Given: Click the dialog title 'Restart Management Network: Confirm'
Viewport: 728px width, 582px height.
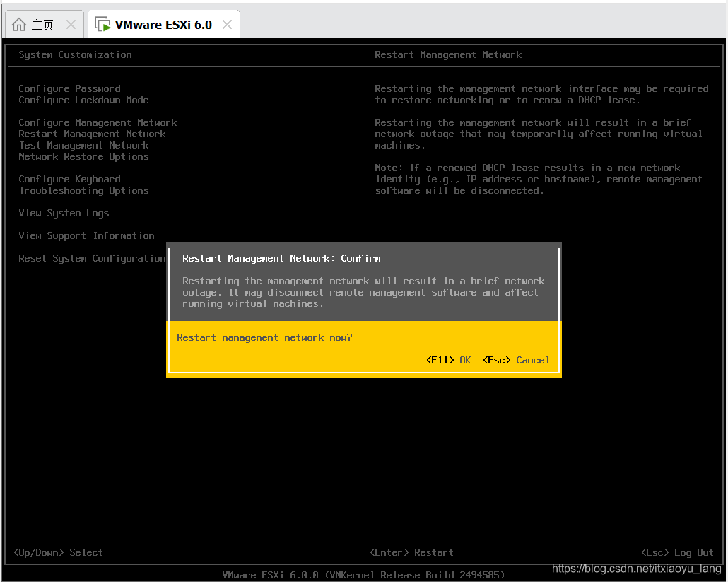Looking at the screenshot, I should tap(281, 258).
